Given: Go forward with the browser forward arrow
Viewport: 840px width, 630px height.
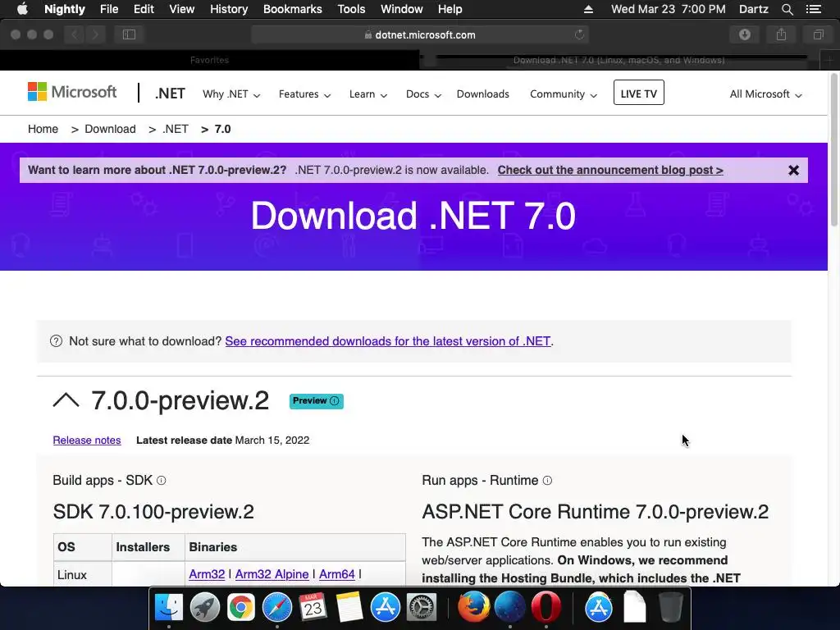Looking at the screenshot, I should pos(95,34).
